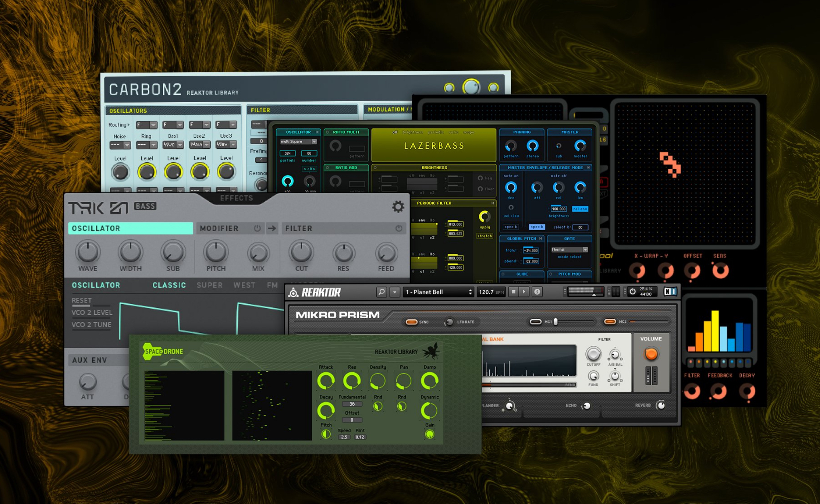Click the Mikro Prism ECHO knob
This screenshot has height=504, width=820.
tap(586, 406)
